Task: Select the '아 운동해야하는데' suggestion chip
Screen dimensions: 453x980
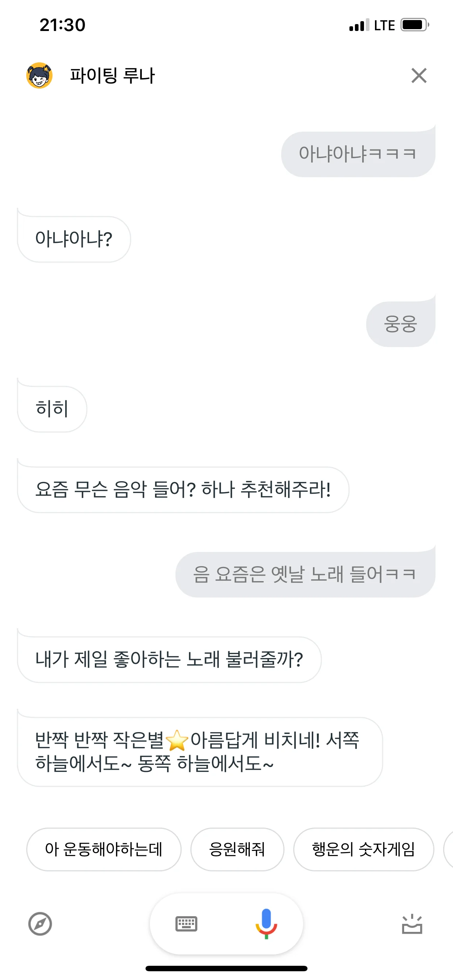Action: pyautogui.click(x=104, y=849)
